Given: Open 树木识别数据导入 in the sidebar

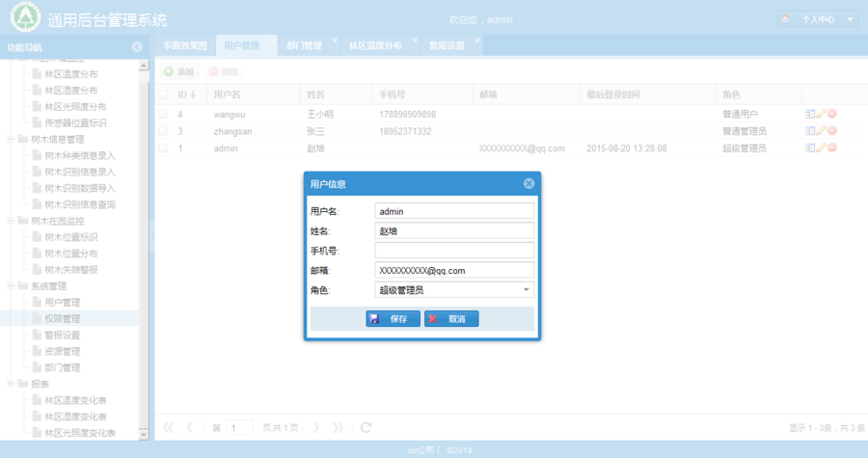Looking at the screenshot, I should pos(80,189).
